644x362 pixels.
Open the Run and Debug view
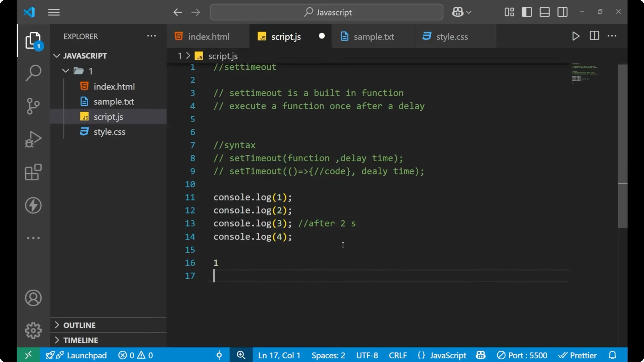33,139
